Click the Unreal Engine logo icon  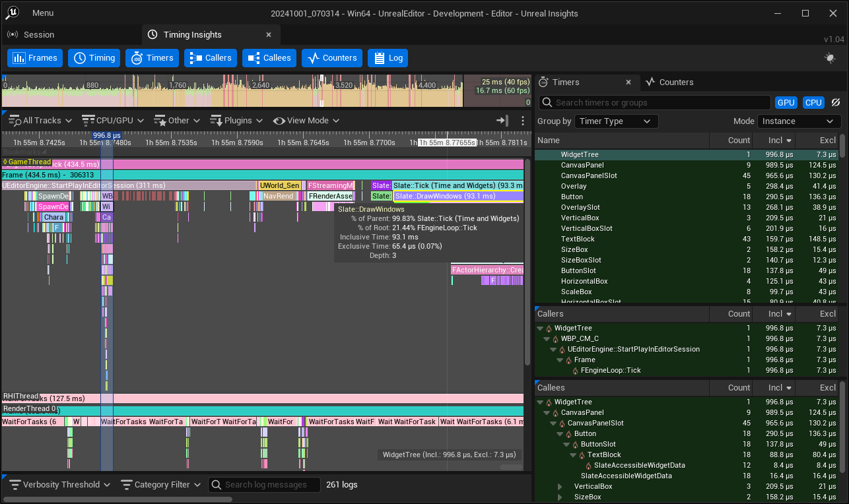tap(11, 13)
